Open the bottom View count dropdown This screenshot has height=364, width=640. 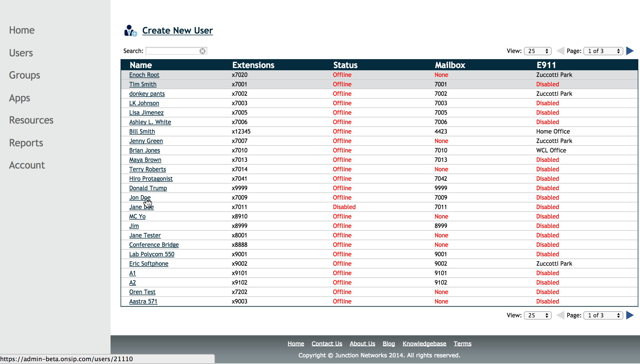[x=538, y=315]
